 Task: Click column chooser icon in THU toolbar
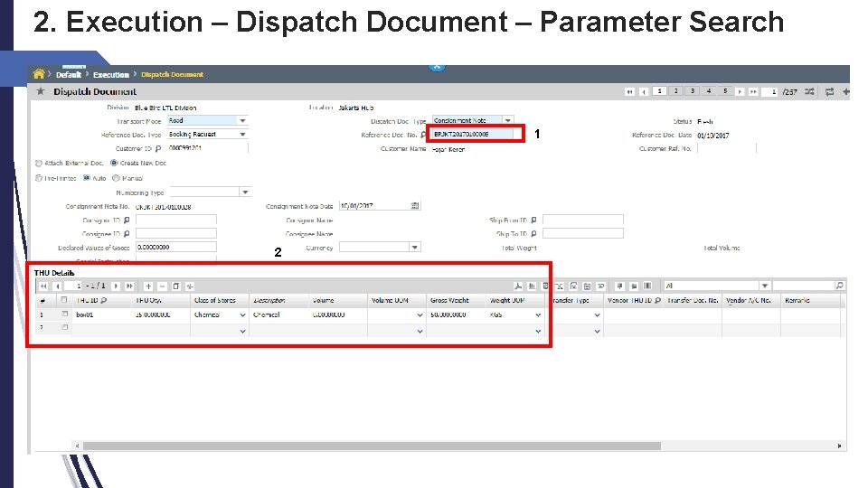coord(647,286)
